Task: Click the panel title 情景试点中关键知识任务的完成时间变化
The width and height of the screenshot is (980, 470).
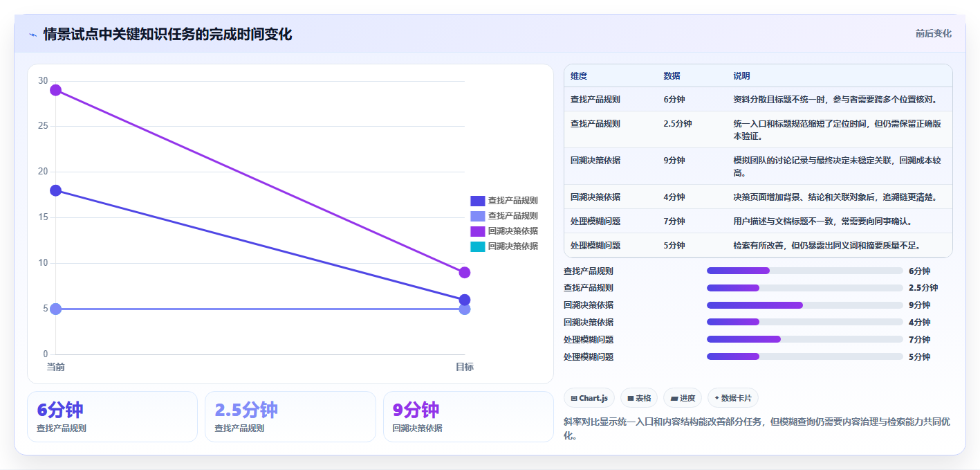Action: pyautogui.click(x=167, y=34)
